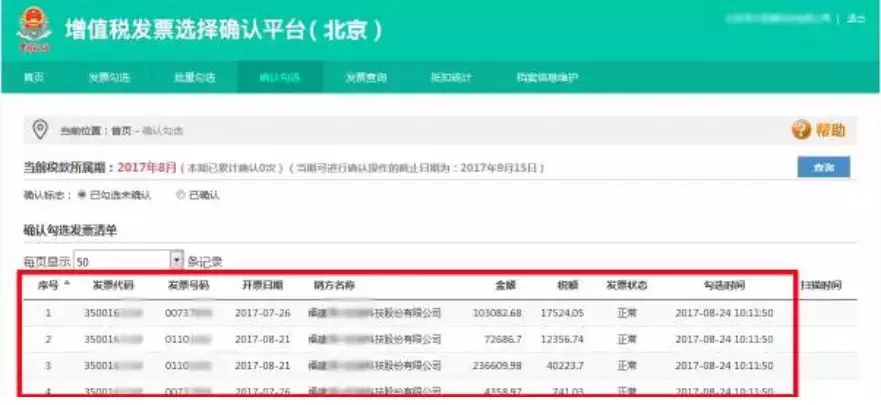
Task: Click row 2 invoice date 2017-08-21
Action: [x=262, y=339]
